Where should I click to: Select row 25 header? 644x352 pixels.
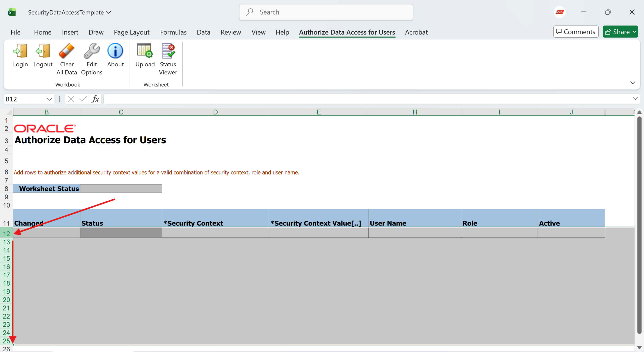tap(7, 341)
